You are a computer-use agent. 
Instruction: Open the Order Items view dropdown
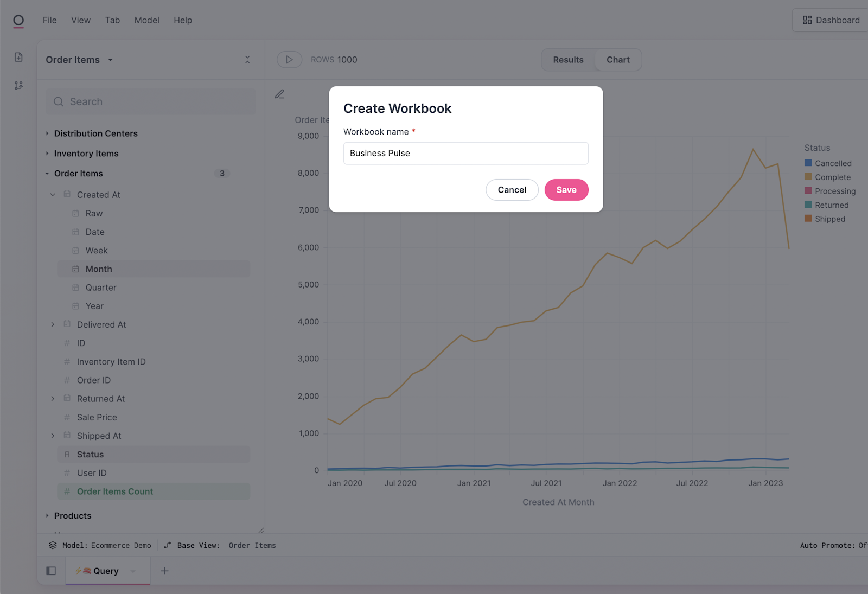[110, 60]
